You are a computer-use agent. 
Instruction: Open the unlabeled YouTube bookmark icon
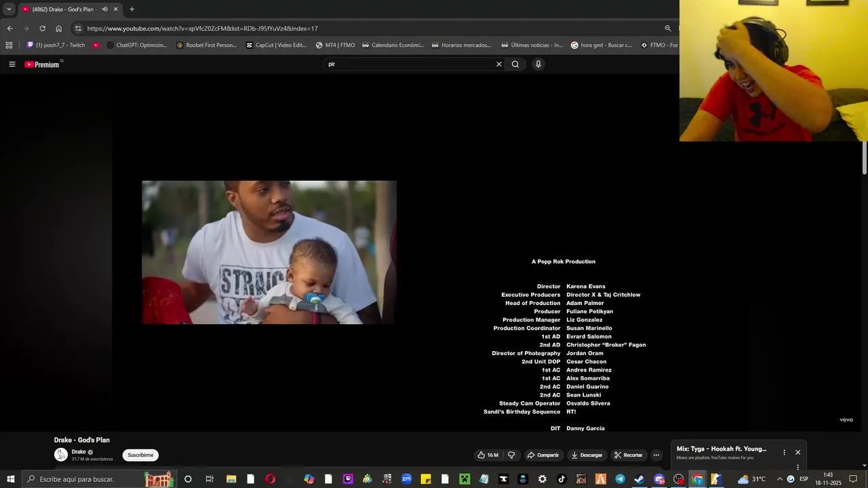coord(96,45)
